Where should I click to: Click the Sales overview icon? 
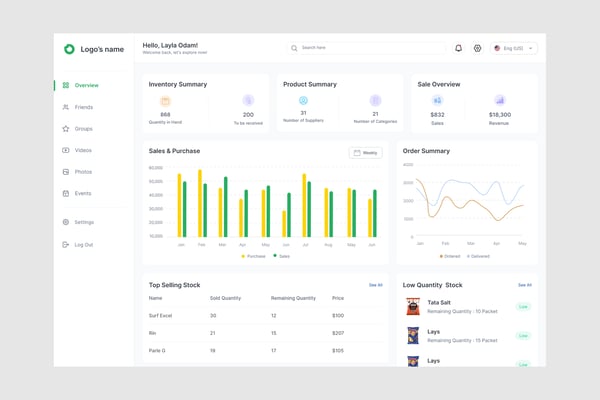click(437, 100)
